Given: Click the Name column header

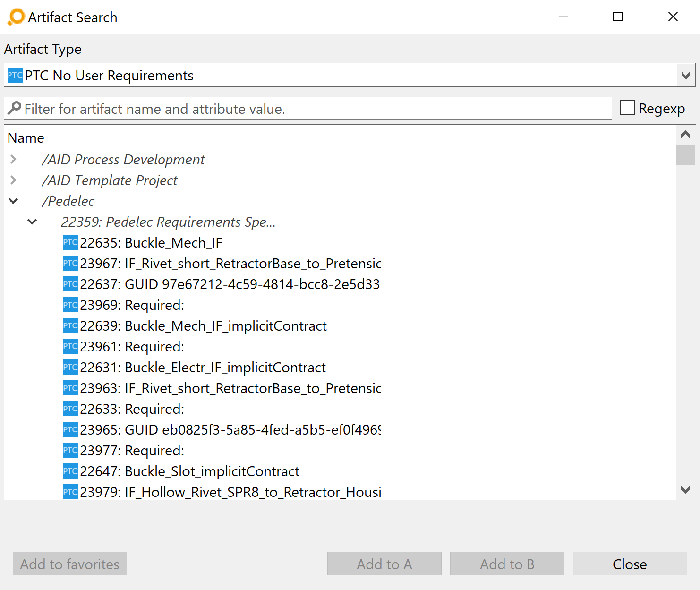Looking at the screenshot, I should [x=193, y=137].
